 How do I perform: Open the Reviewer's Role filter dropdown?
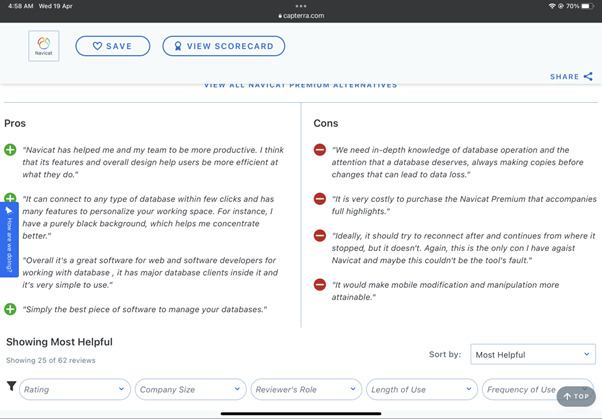coord(305,389)
